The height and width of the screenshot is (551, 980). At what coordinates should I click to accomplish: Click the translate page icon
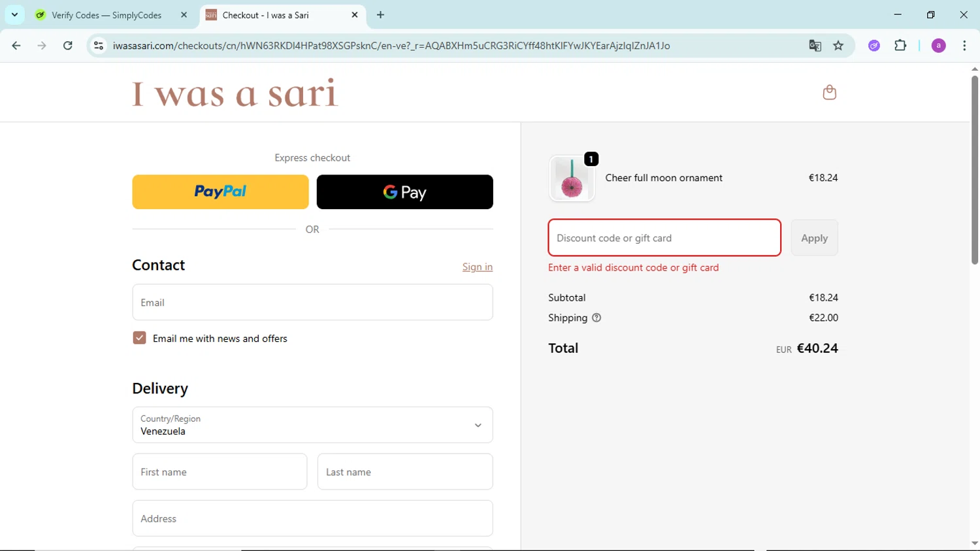coord(815,46)
